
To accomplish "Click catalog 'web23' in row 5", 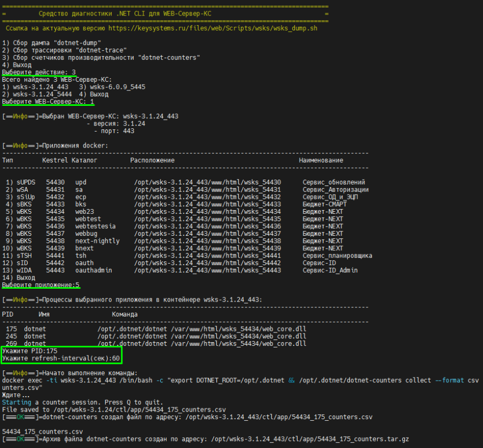I will (x=85, y=212).
